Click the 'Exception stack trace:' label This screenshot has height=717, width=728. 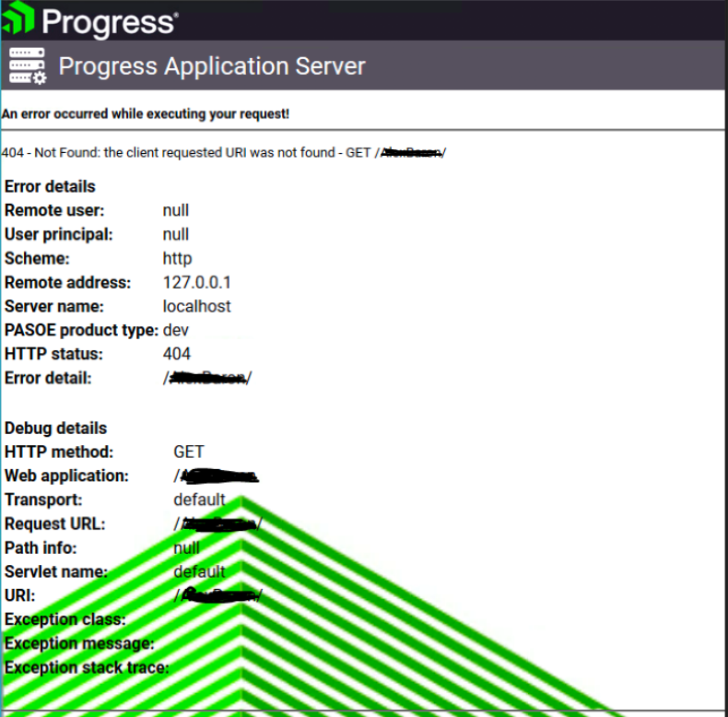point(87,668)
